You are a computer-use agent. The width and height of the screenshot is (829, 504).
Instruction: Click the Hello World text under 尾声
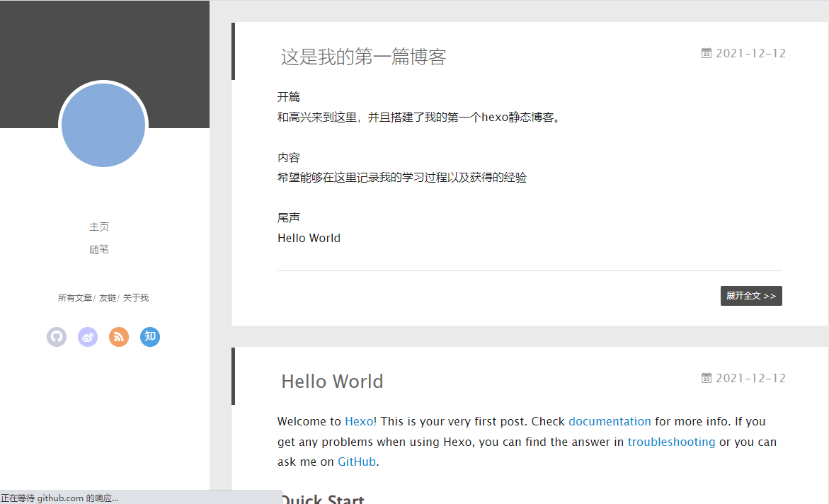click(309, 238)
